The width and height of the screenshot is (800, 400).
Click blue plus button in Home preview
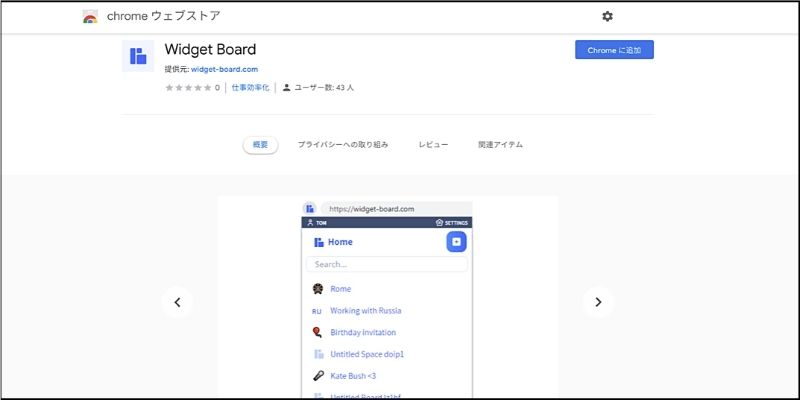457,242
